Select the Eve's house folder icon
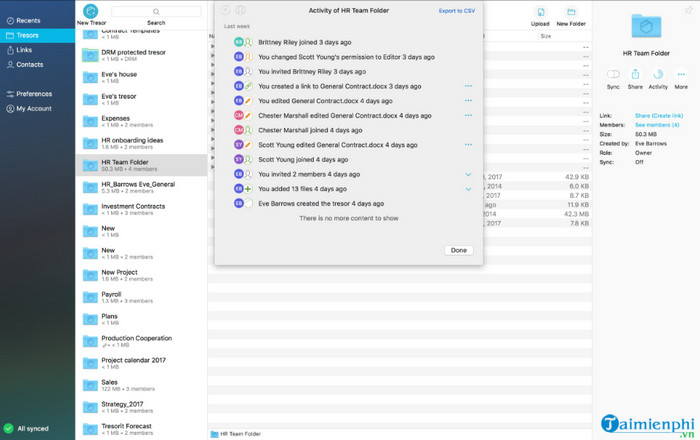 (x=90, y=77)
